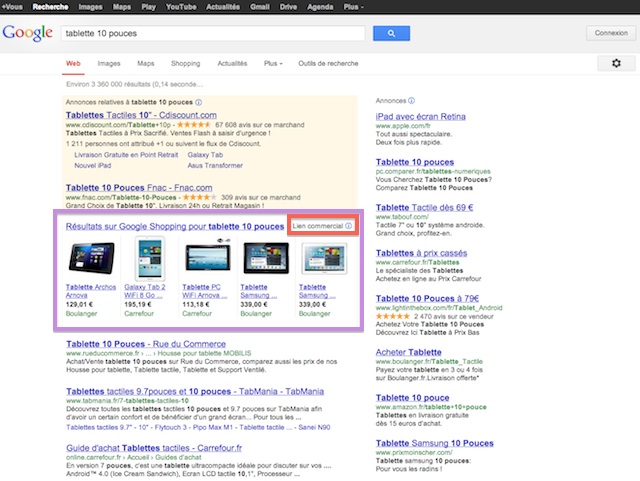Click the Google logo
The width and height of the screenshot is (640, 481).
pyautogui.click(x=27, y=33)
